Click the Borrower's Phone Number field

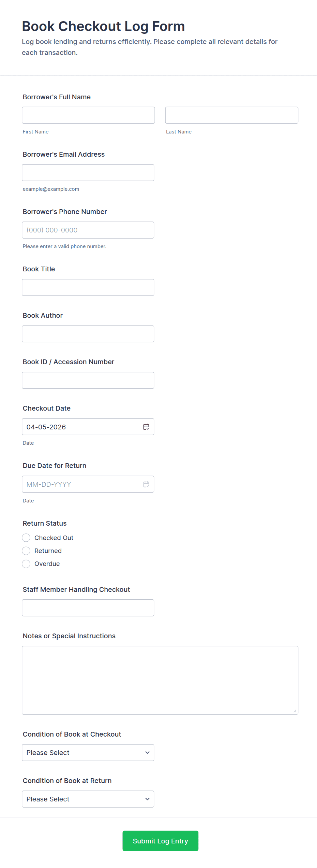click(x=88, y=230)
